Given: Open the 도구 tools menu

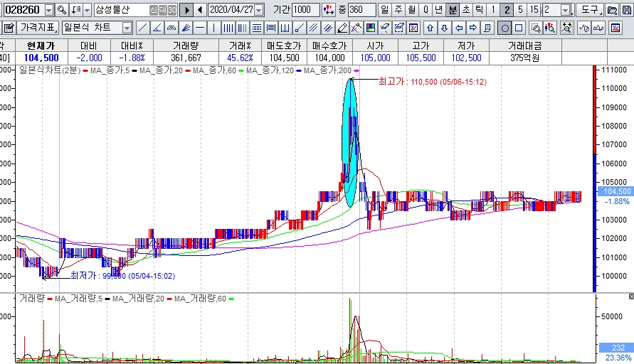Looking at the screenshot, I should pos(589,10).
